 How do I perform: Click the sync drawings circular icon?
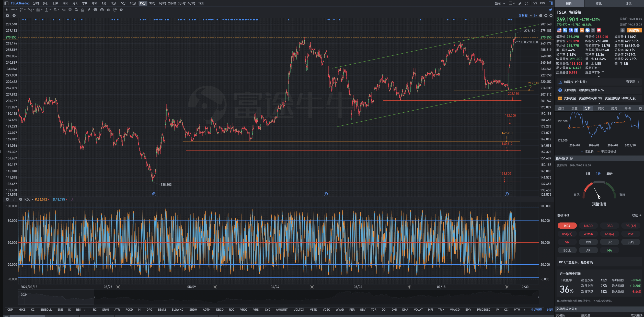pos(115,10)
